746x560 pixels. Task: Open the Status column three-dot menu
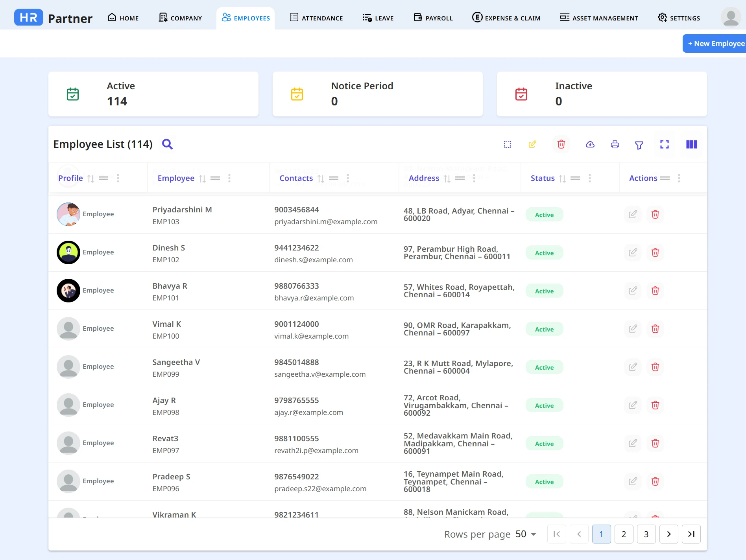click(x=589, y=178)
